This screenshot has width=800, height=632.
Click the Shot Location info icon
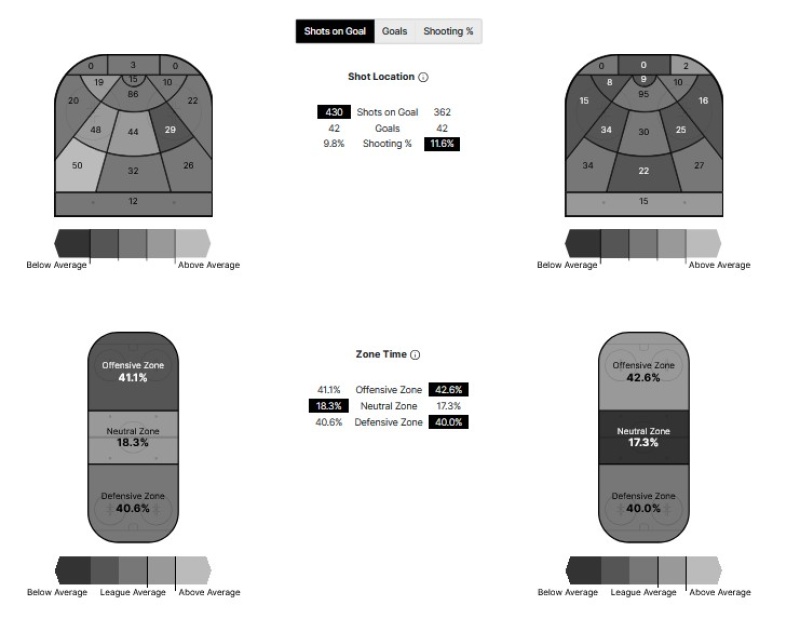point(423,77)
